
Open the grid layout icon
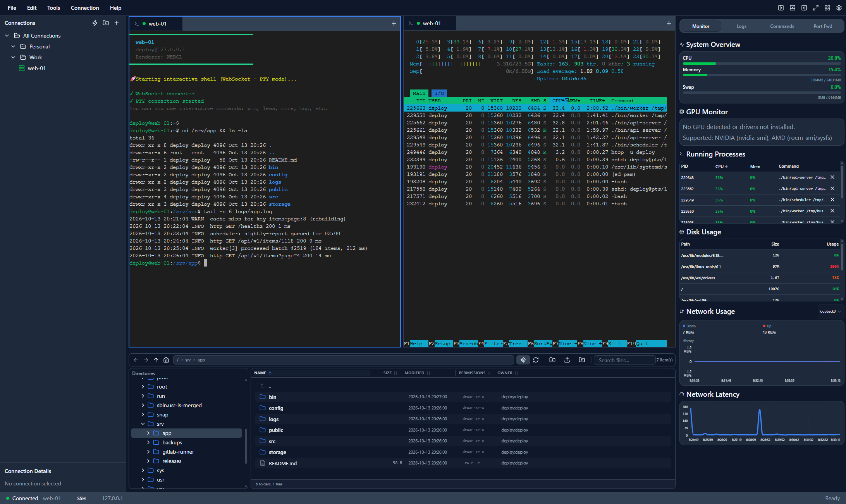pos(827,8)
